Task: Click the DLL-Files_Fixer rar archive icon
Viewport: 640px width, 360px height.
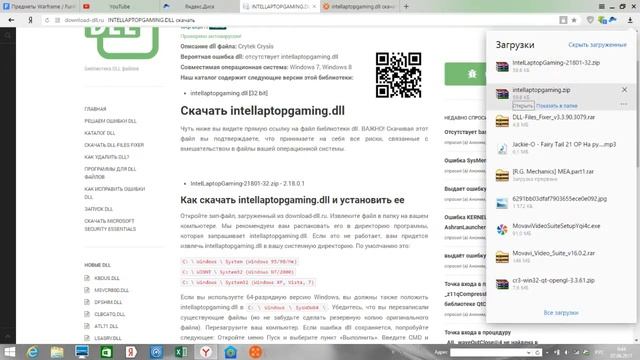Action: click(x=502, y=121)
